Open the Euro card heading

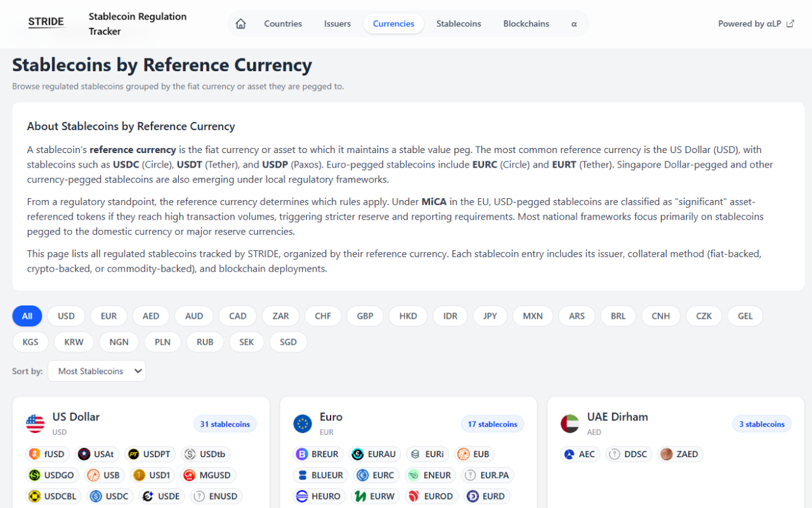pyautogui.click(x=331, y=417)
